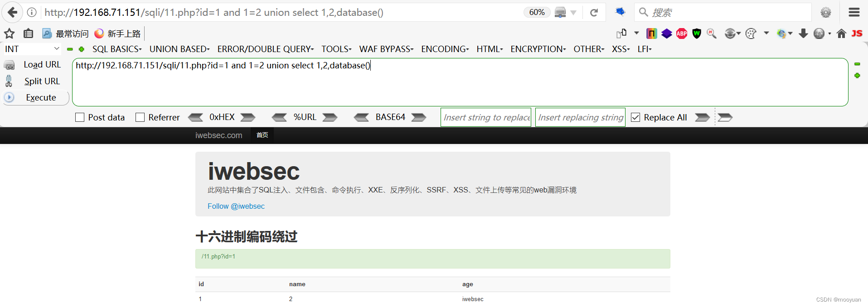Open the iwebsec.com navbar link
This screenshot has width=868, height=307.
[218, 135]
